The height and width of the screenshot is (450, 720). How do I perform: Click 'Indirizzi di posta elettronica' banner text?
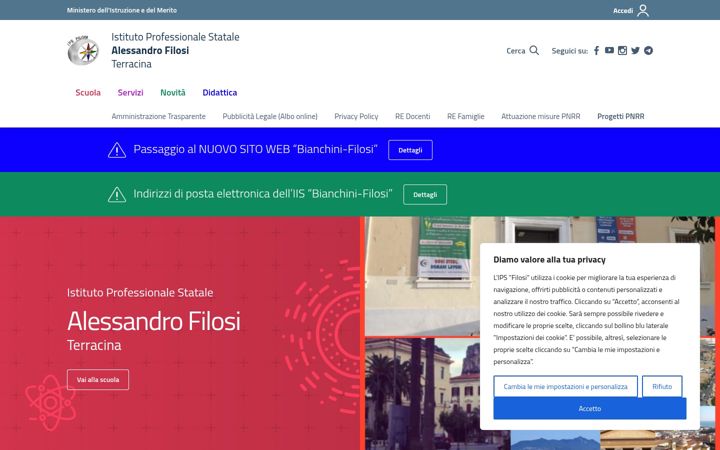[x=263, y=194]
